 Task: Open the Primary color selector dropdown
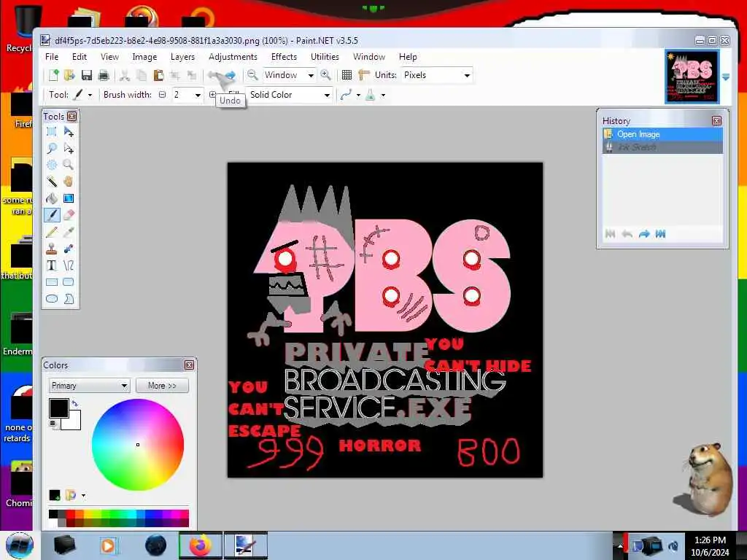click(x=88, y=385)
